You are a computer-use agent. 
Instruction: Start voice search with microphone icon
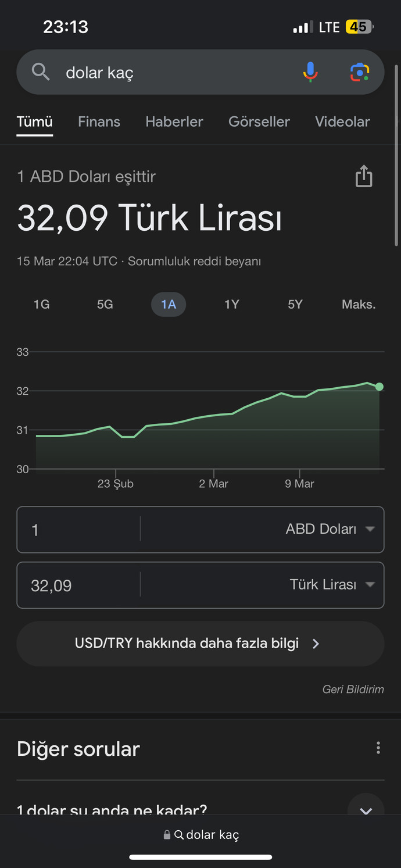point(310,72)
